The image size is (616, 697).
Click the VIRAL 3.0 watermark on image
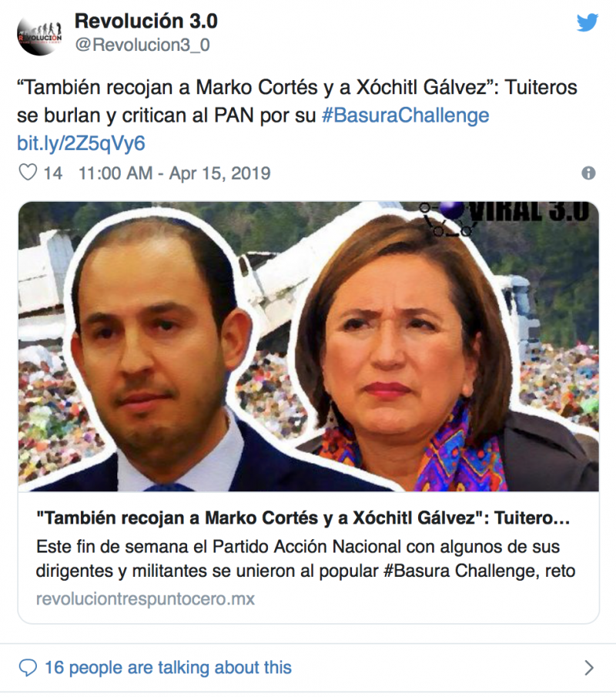coord(505,216)
